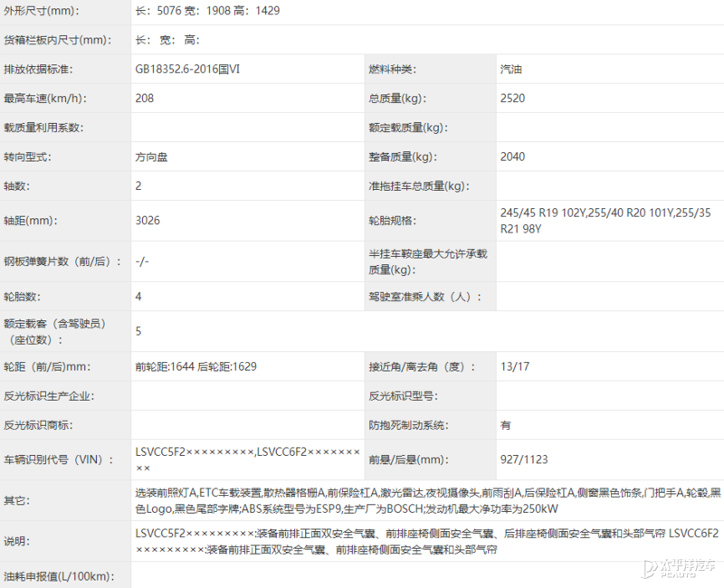Select the total mass value 2520

pos(512,99)
